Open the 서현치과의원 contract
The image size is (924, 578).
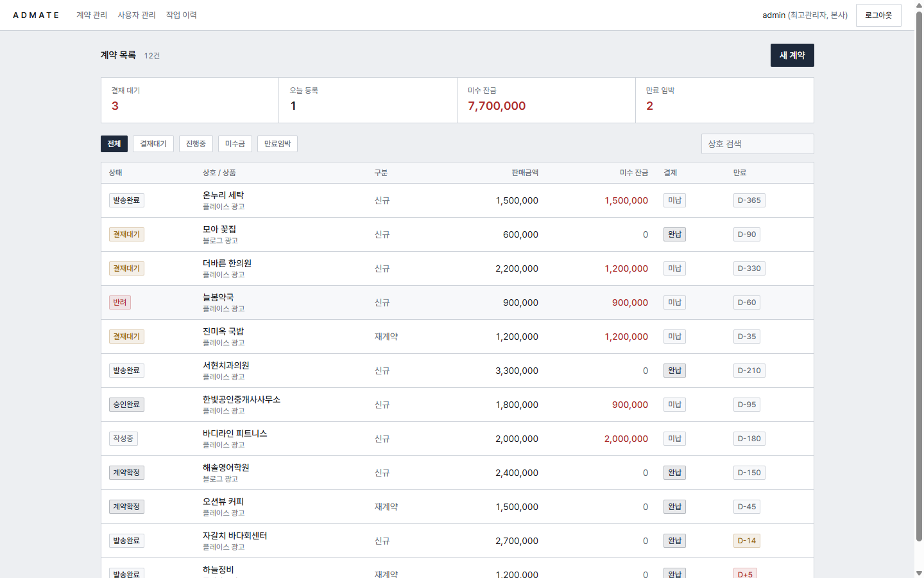(x=226, y=365)
